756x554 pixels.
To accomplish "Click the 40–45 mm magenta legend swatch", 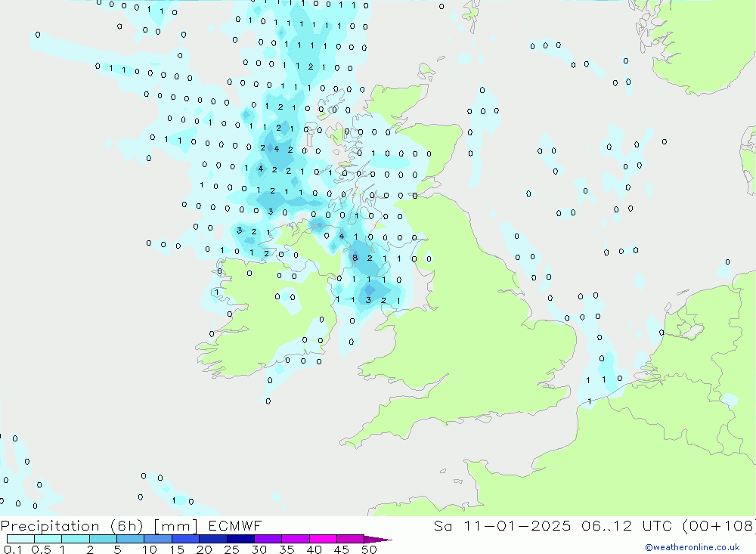I will (323, 539).
